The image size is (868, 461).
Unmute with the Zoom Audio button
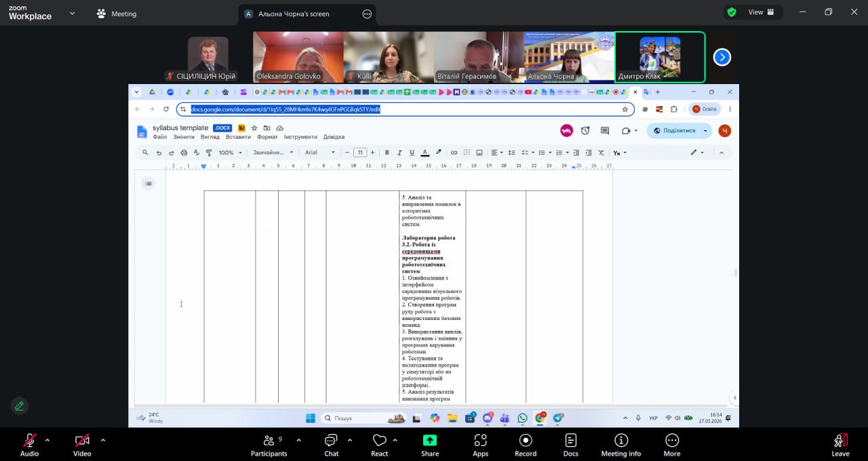(x=29, y=444)
